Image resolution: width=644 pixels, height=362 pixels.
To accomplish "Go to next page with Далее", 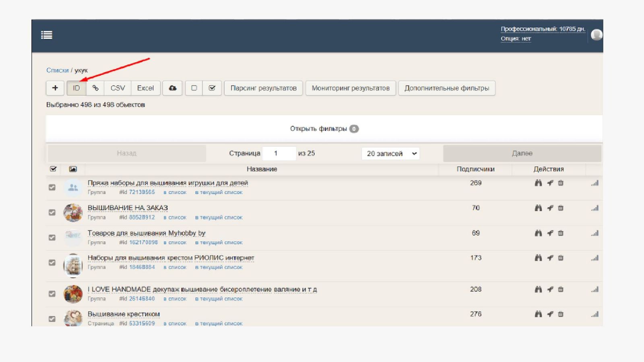I will pos(522,153).
